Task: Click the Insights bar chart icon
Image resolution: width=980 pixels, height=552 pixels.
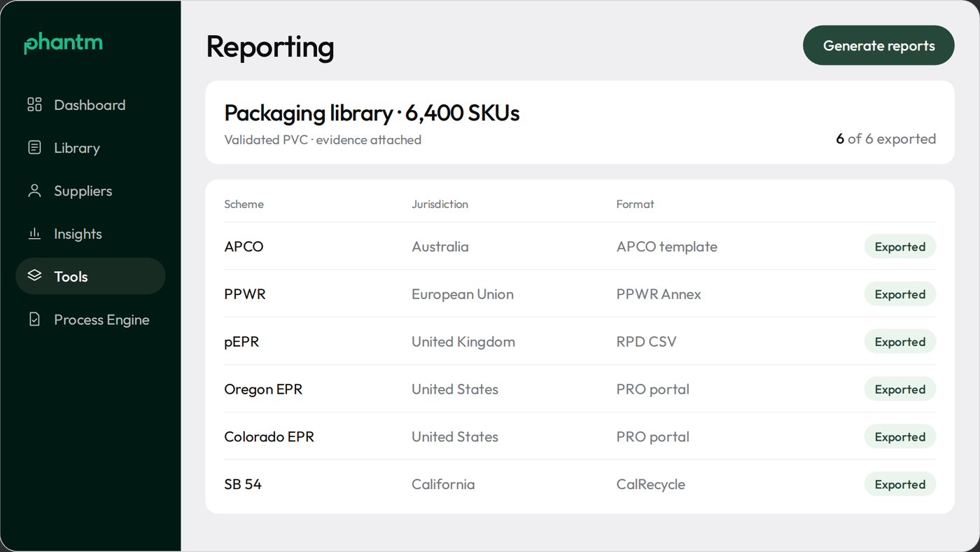Action: click(34, 234)
